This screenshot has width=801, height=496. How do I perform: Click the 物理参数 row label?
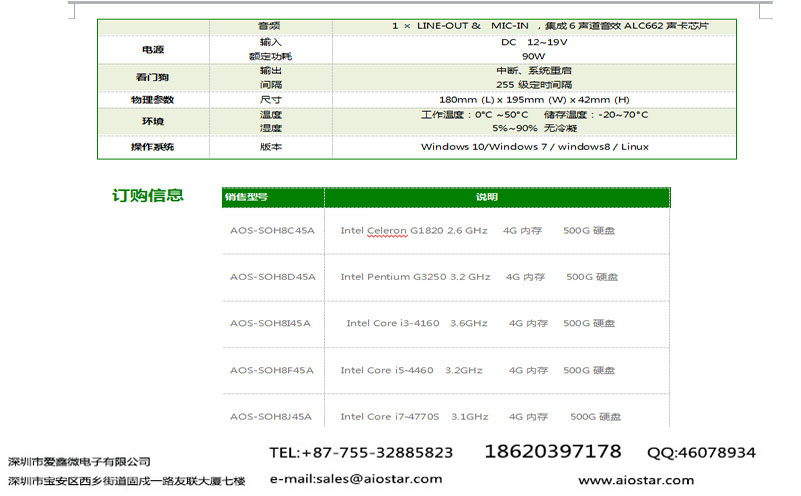tap(152, 100)
